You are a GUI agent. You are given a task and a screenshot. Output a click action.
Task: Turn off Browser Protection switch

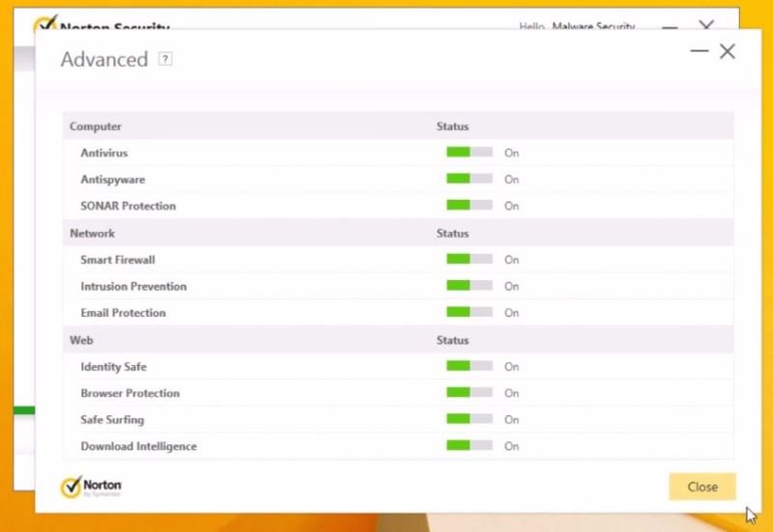tap(469, 394)
